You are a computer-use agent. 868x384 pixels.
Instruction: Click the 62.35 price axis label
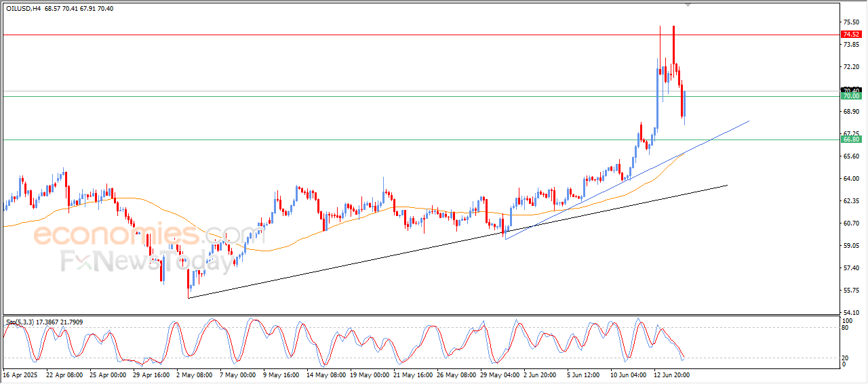coord(852,200)
